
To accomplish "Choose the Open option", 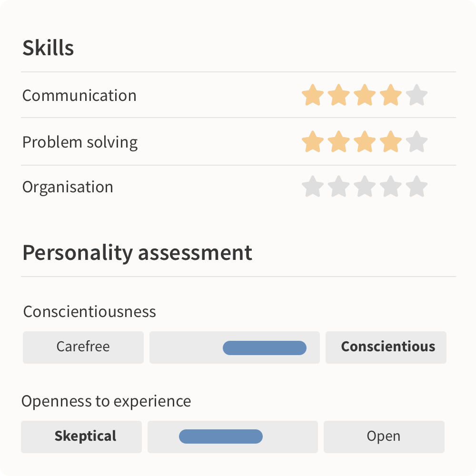I will pyautogui.click(x=384, y=436).
